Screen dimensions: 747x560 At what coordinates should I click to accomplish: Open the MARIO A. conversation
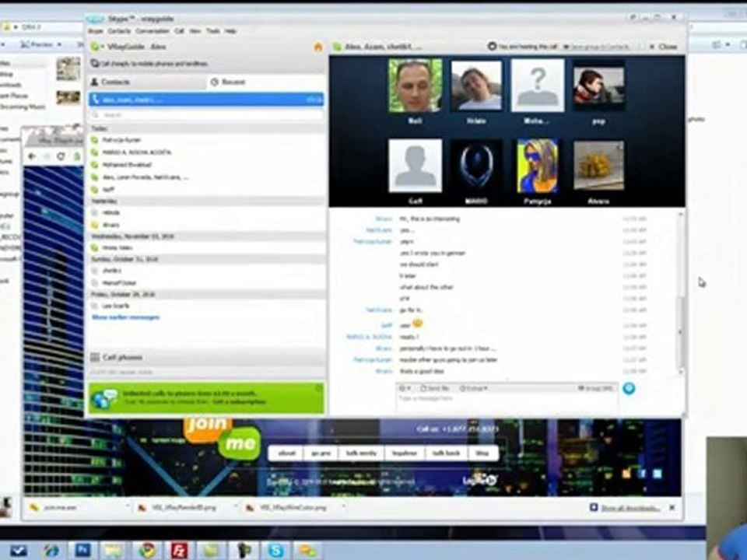[205, 152]
